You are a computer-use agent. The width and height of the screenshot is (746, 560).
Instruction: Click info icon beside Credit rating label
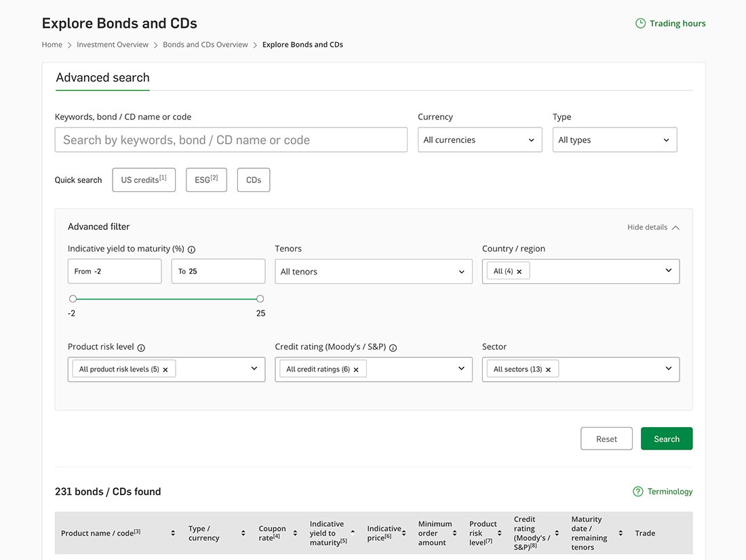point(393,348)
